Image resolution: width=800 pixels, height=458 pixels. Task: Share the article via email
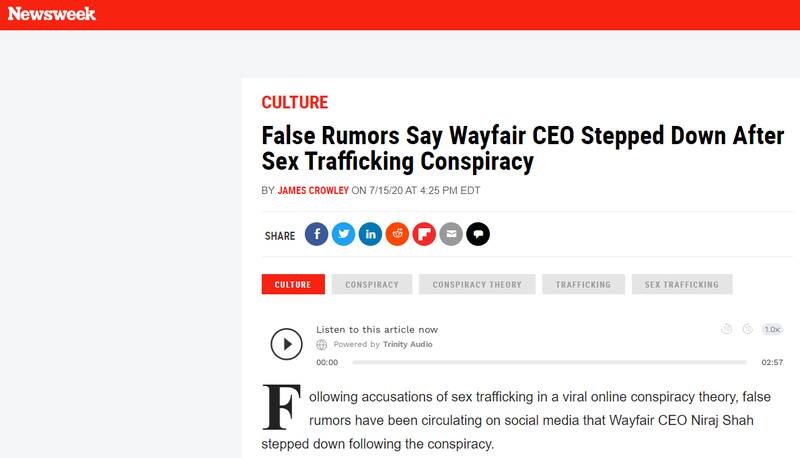[x=451, y=235]
